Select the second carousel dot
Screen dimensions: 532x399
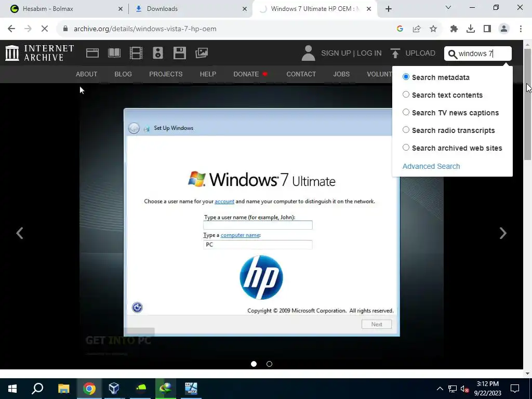[x=270, y=364]
